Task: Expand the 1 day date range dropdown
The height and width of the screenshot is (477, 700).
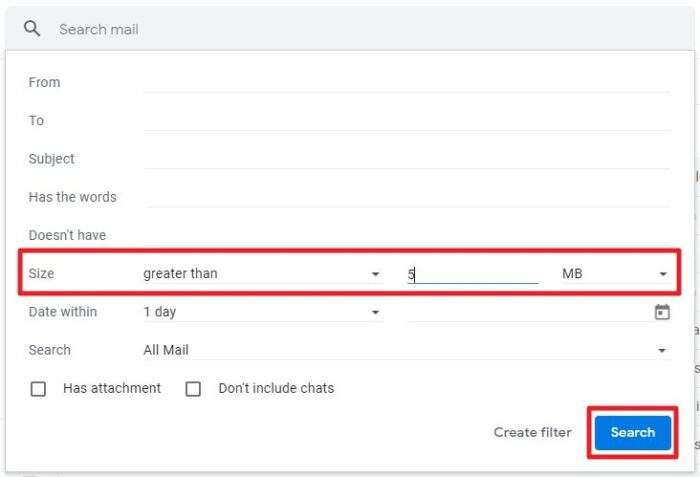Action: pyautogui.click(x=262, y=312)
